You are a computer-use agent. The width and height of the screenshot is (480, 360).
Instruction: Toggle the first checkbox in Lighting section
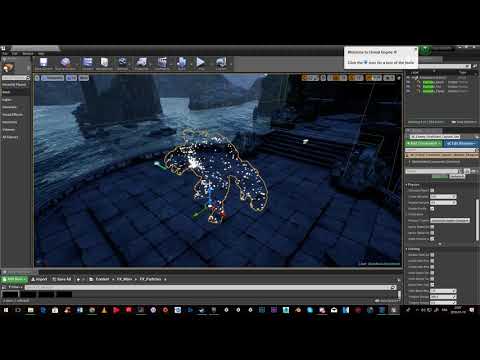(432, 255)
